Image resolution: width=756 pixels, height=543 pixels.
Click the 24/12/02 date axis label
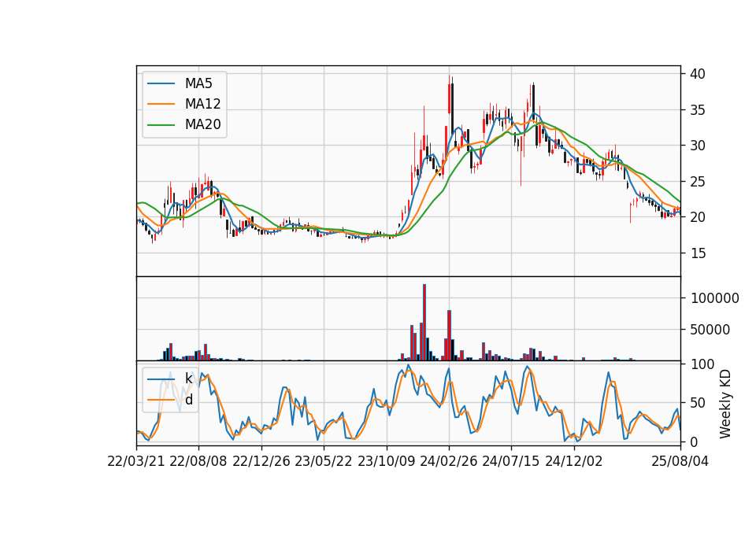(574, 461)
